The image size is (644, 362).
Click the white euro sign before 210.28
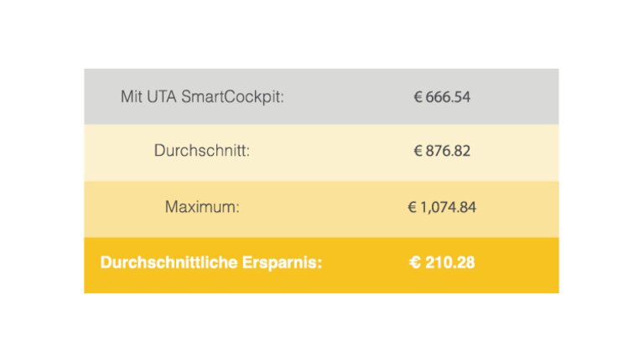click(415, 262)
